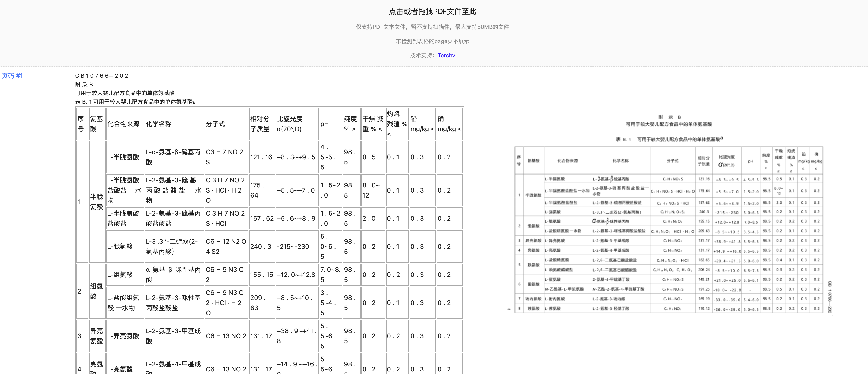Click the -215~-230 optical rotation cell
Viewport: 868px width, 374px height.
(x=297, y=246)
